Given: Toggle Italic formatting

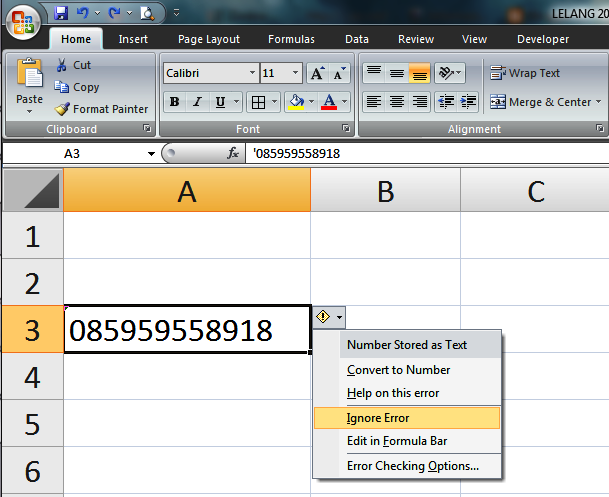Looking at the screenshot, I should click(x=198, y=102).
